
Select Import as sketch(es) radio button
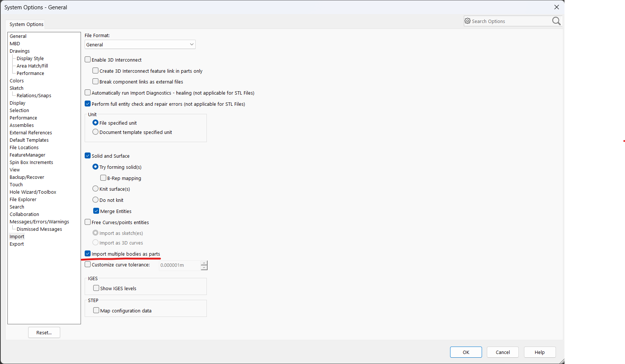tap(95, 233)
